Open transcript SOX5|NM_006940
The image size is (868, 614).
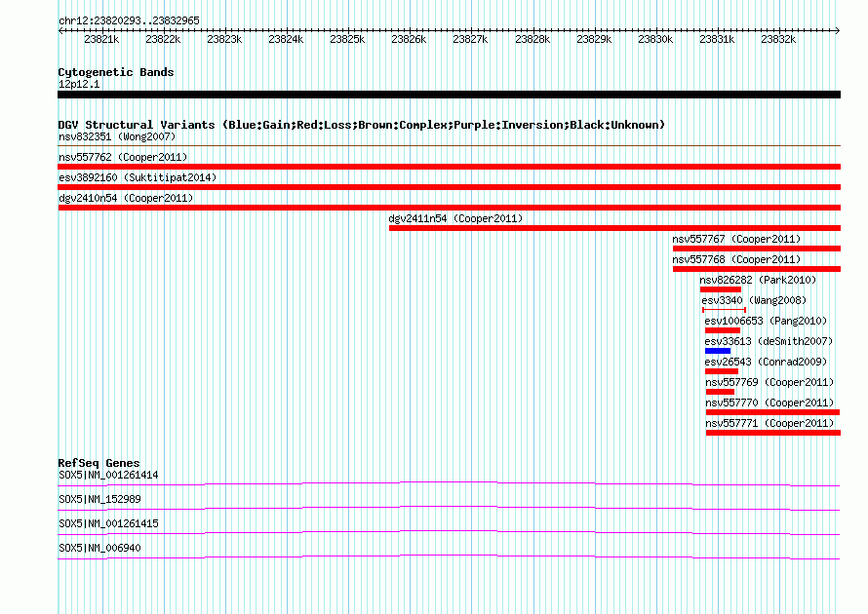pos(99,548)
